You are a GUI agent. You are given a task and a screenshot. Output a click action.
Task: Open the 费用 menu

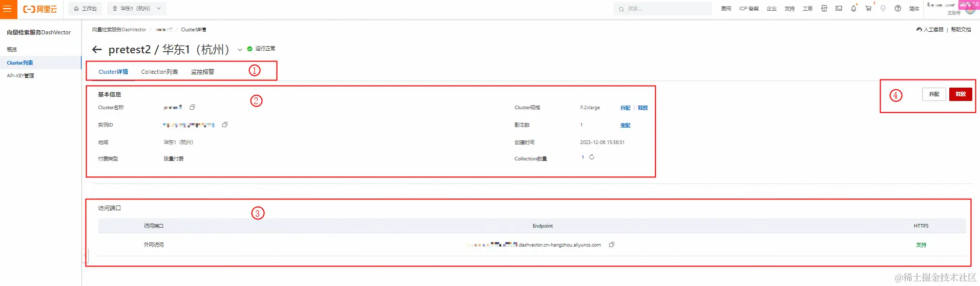(x=726, y=9)
